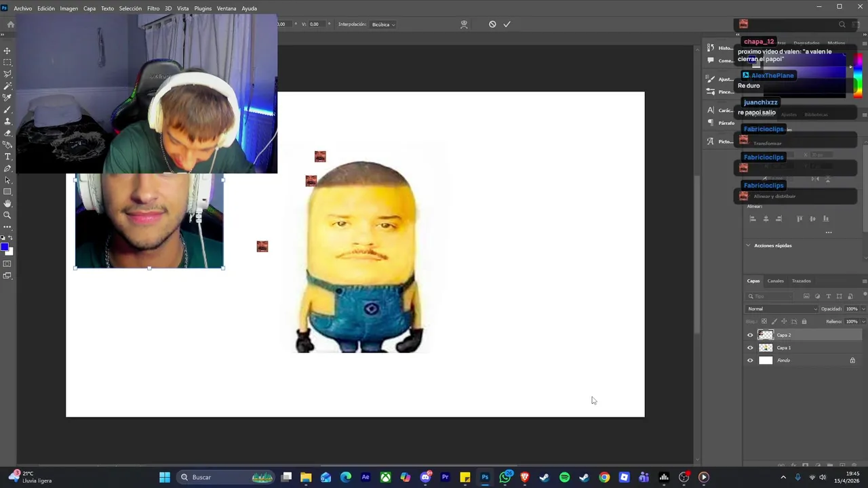
Task: Select the Pen tool
Action: point(7,168)
